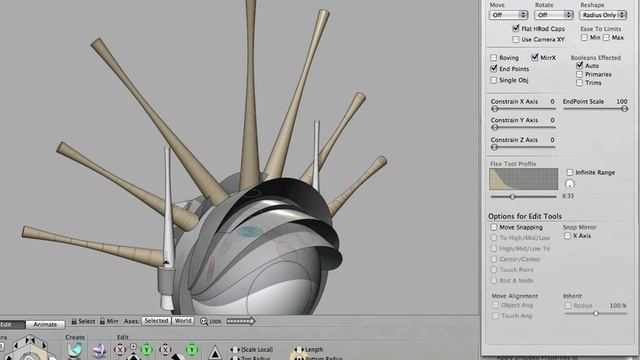Check Inherit Radius checkbox

pyautogui.click(x=568, y=305)
